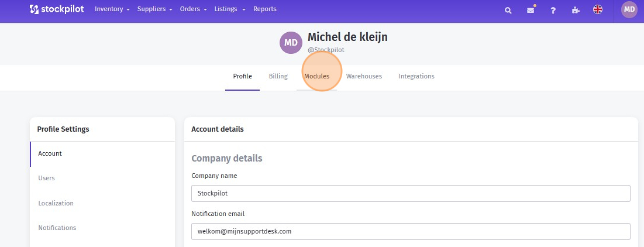644x247 pixels.
Task: Click the large MD profile avatar
Action: click(291, 42)
